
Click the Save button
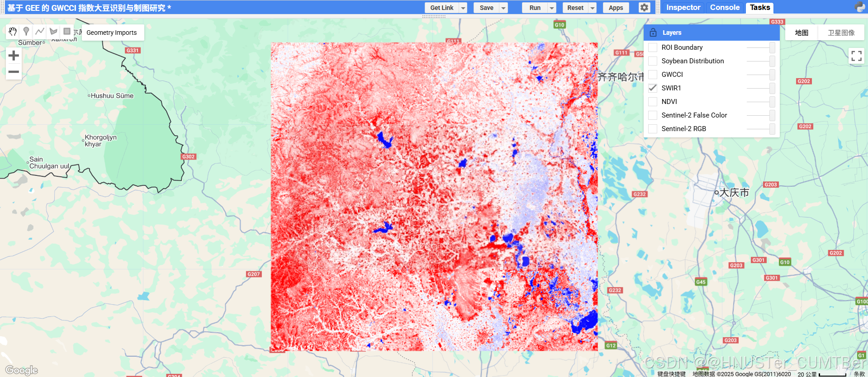pyautogui.click(x=486, y=8)
